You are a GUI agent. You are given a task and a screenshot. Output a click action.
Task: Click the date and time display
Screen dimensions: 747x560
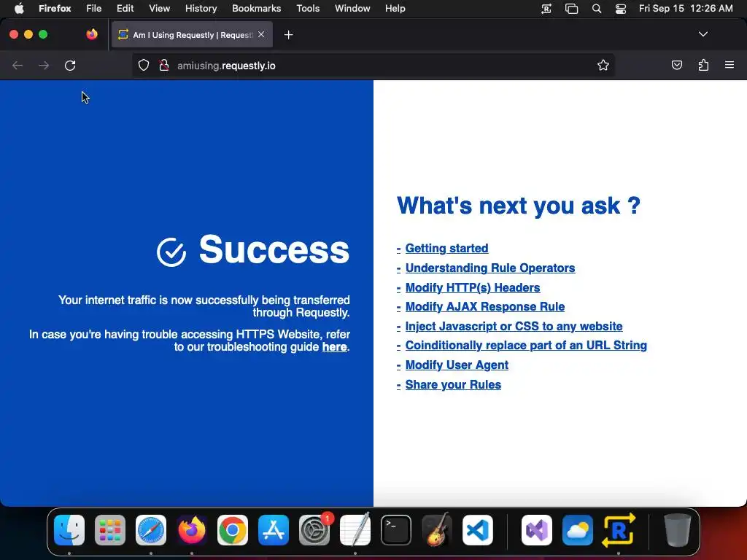pos(686,9)
